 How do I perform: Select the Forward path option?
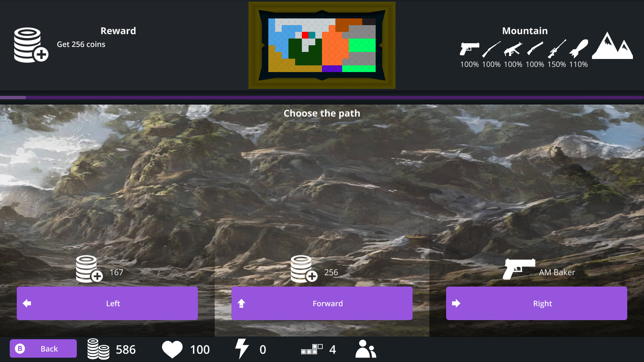click(x=322, y=303)
